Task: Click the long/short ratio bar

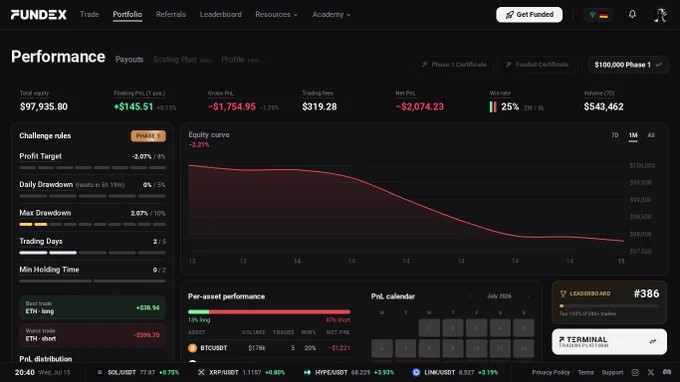Action: coord(269,312)
